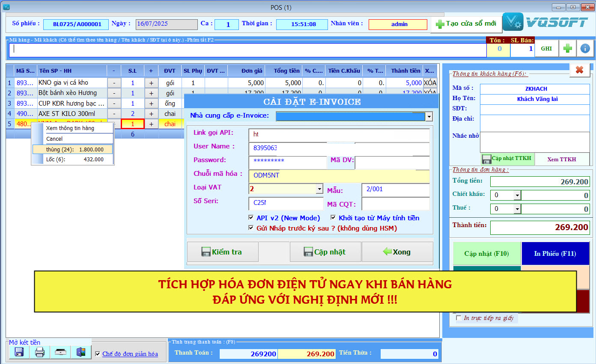Click the Xong button to finish

coord(397,252)
